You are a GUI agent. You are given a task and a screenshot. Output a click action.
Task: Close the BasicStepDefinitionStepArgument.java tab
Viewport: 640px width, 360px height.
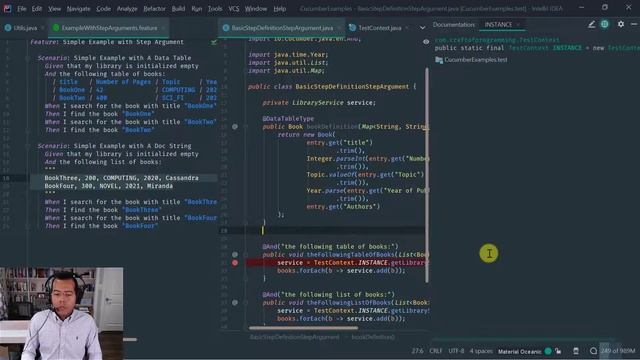[x=339, y=28]
